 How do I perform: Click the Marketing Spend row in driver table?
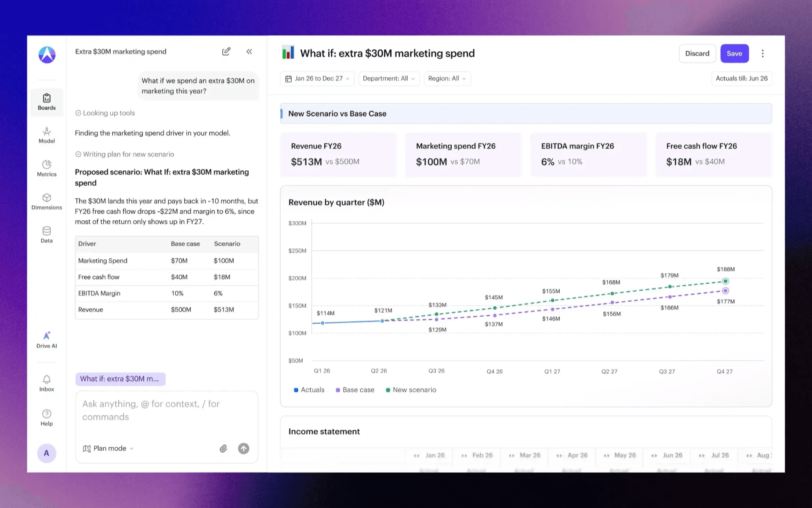pos(167,261)
